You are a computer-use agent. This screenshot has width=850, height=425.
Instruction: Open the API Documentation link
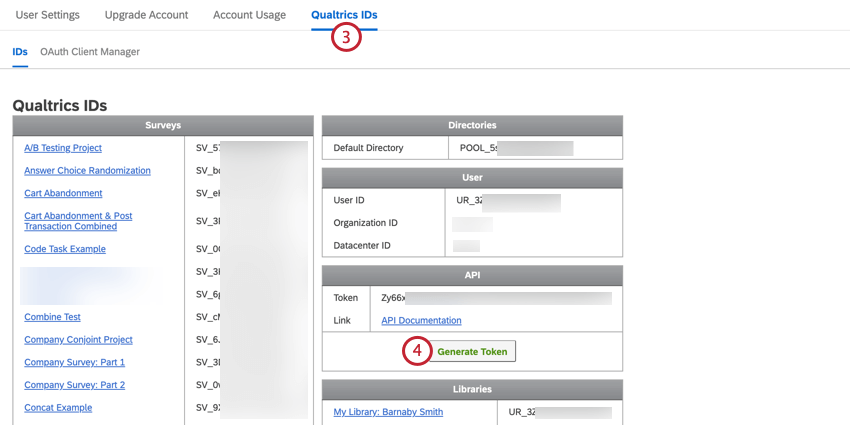pyautogui.click(x=421, y=321)
